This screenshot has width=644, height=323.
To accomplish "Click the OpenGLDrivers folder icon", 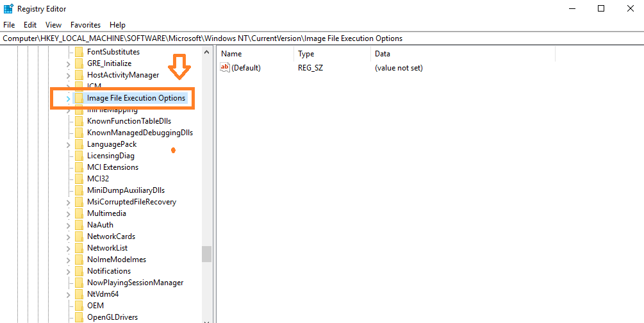I will coord(79,317).
